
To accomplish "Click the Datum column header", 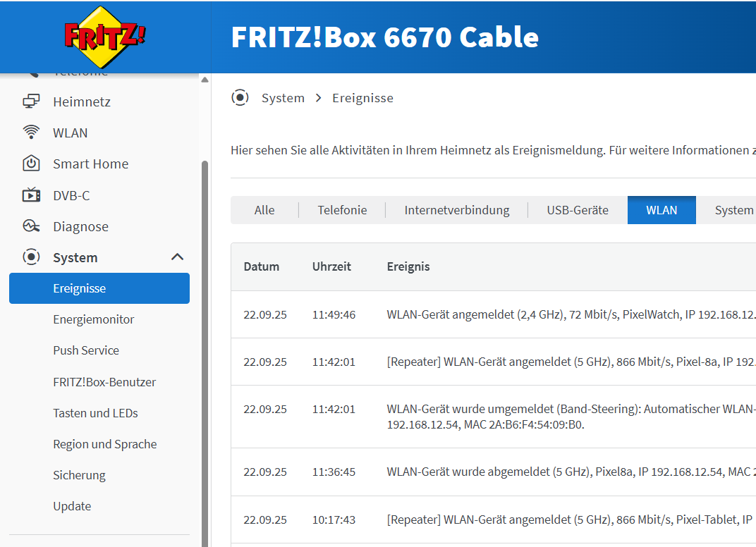I will pyautogui.click(x=262, y=266).
